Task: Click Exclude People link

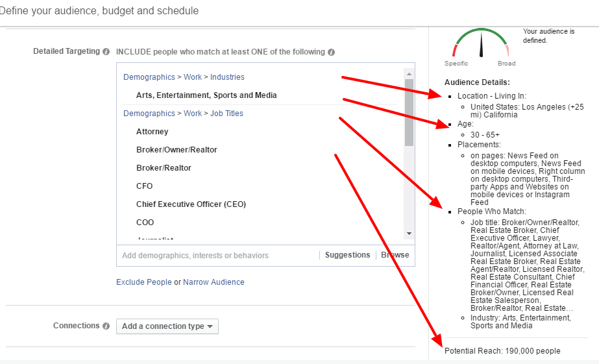Action: click(x=143, y=282)
